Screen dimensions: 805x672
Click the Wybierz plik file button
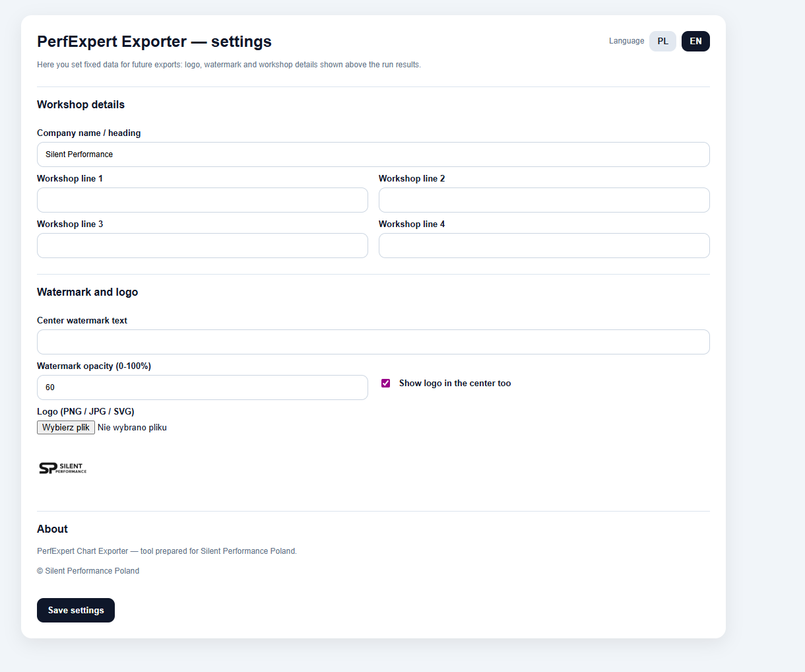coord(66,427)
